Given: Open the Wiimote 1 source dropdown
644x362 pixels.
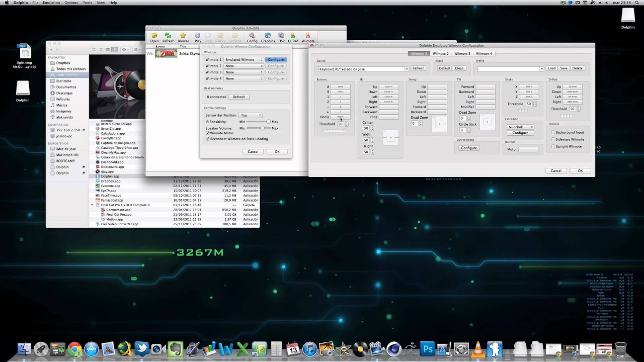Looking at the screenshot, I should coord(244,60).
